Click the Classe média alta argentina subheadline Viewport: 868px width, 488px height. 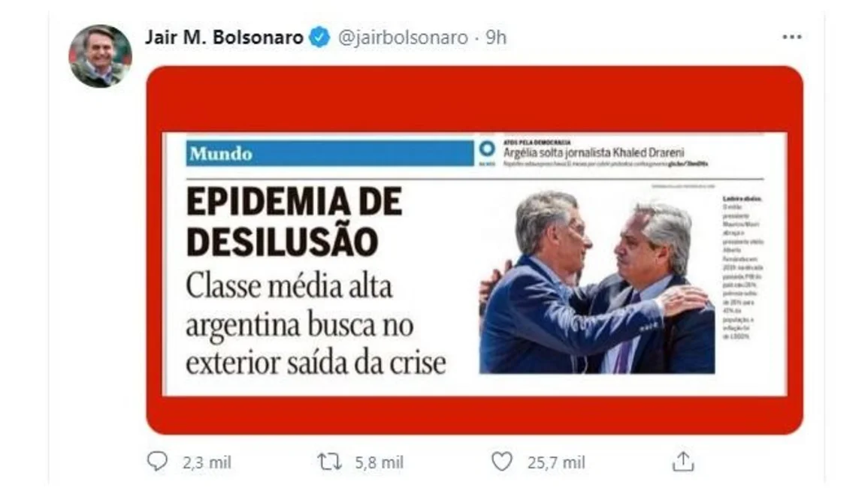pos(316,325)
